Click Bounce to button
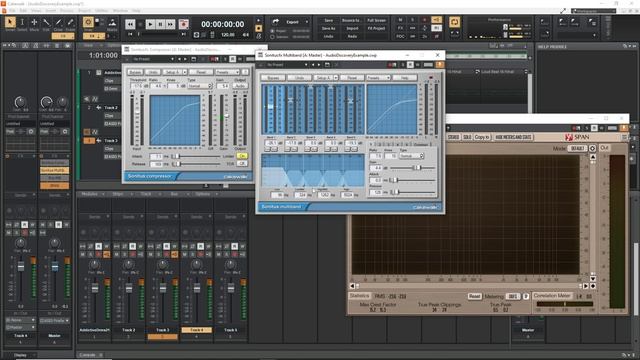 (351, 20)
